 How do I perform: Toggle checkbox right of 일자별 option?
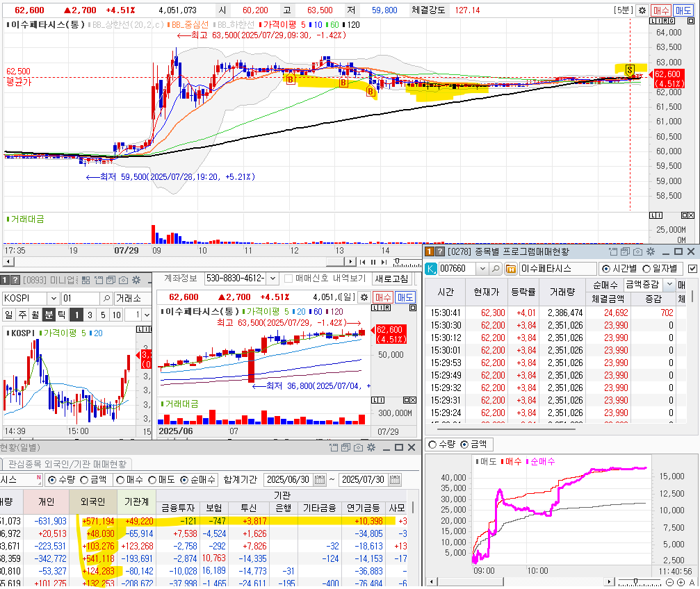click(x=692, y=269)
